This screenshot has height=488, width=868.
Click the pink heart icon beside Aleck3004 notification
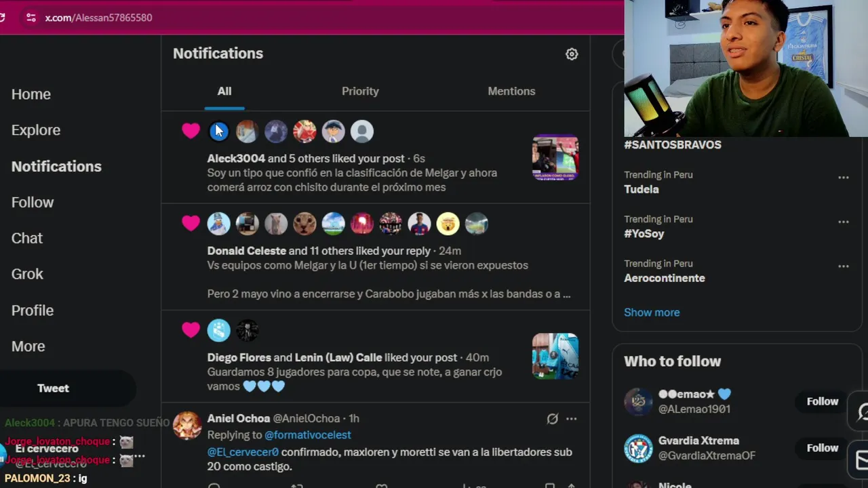[191, 131]
